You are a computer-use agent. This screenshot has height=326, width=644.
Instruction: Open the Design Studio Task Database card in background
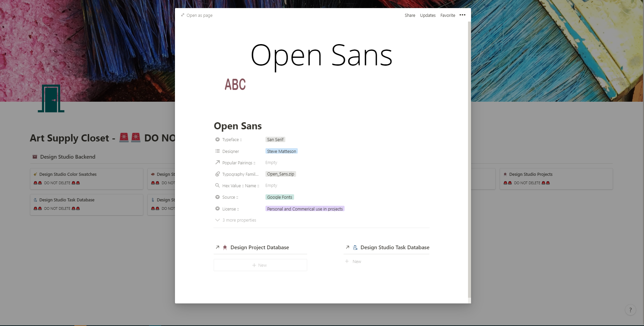86,204
